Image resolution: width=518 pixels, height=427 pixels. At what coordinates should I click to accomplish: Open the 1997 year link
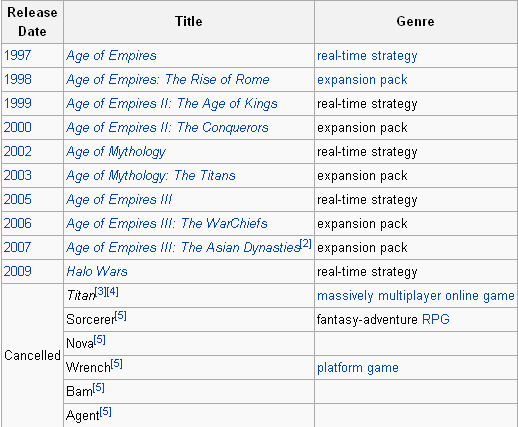coord(17,55)
